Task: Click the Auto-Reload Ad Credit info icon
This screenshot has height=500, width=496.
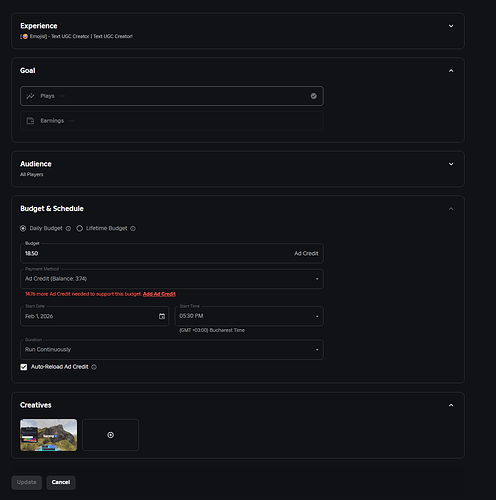Action: click(x=94, y=367)
